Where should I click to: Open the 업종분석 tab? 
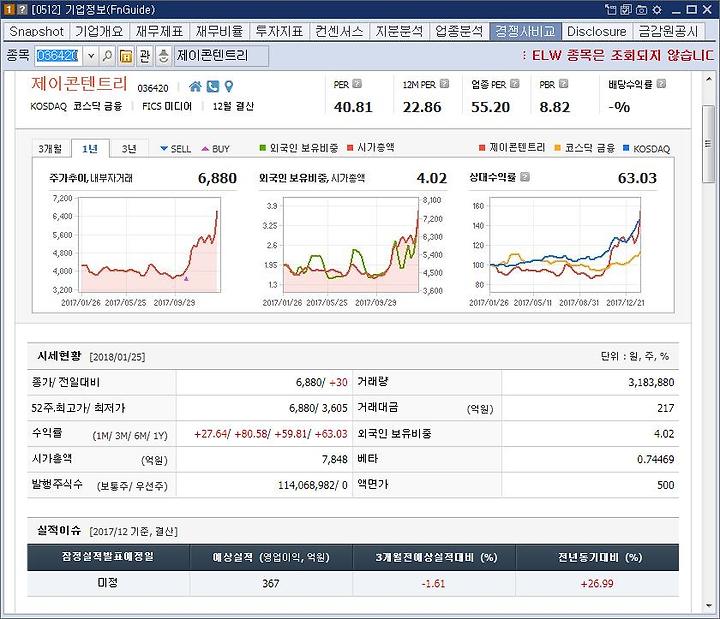459,31
